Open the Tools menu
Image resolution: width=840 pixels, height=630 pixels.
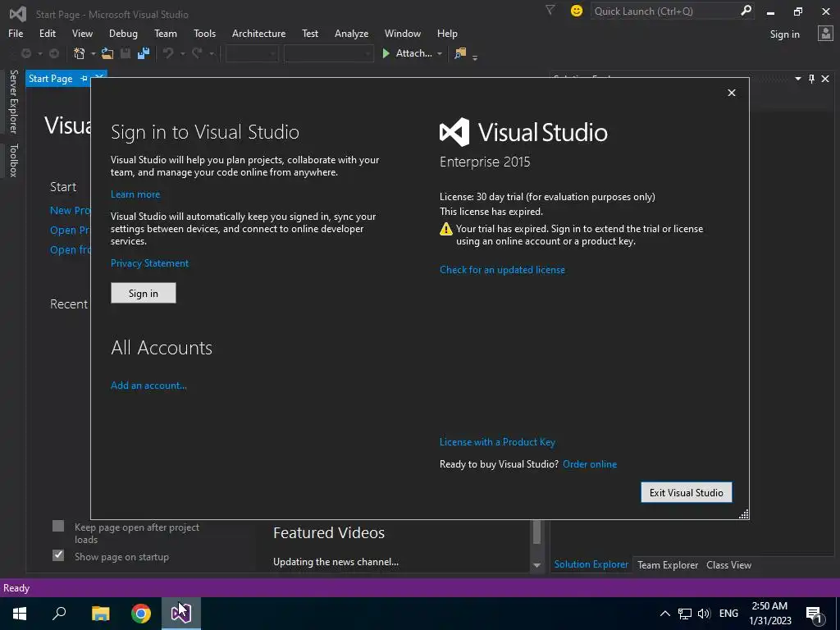tap(204, 33)
